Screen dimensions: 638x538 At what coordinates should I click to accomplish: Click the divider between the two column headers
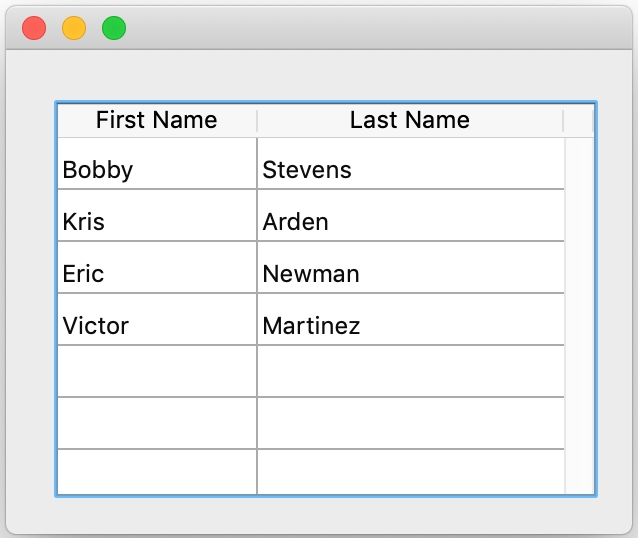pyautogui.click(x=257, y=121)
